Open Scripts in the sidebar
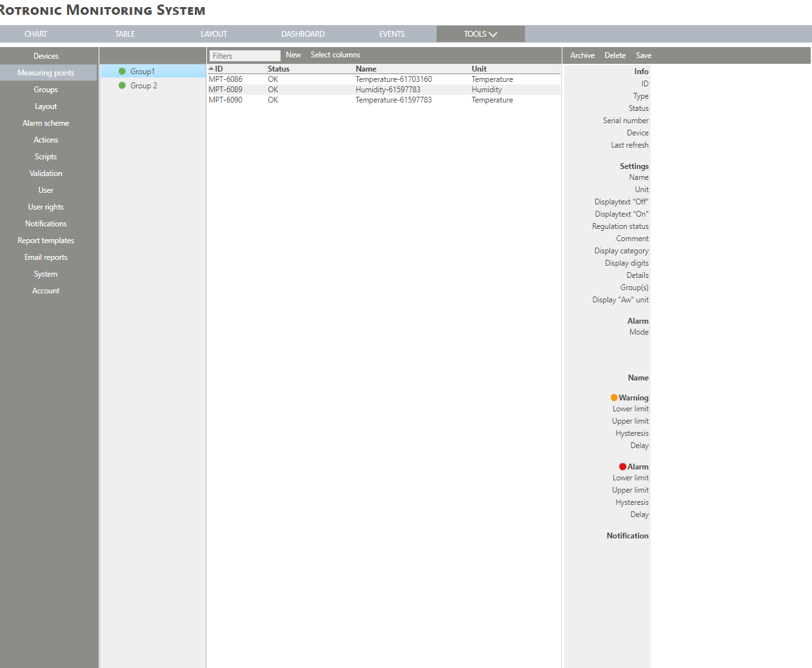 (46, 157)
